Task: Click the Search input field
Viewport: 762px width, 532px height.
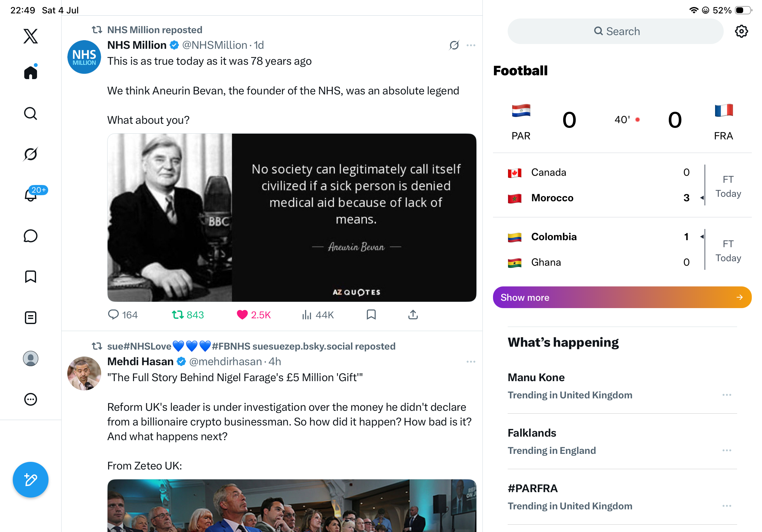Action: [x=615, y=31]
